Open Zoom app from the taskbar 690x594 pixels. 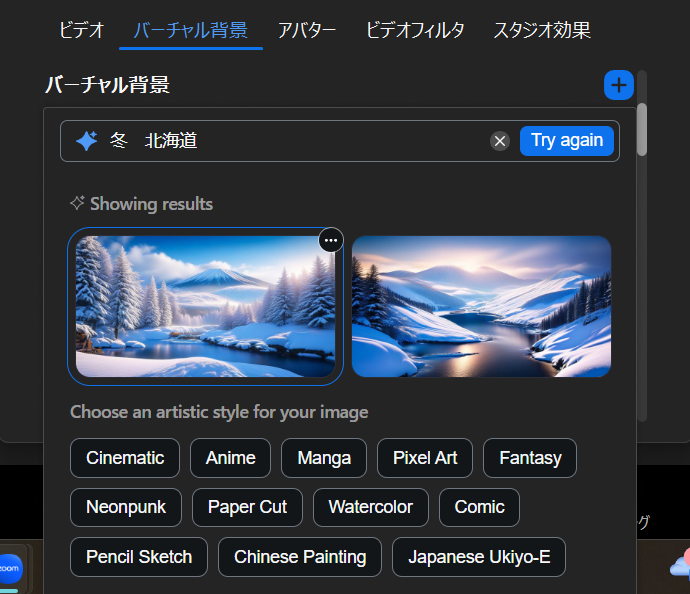point(10,567)
